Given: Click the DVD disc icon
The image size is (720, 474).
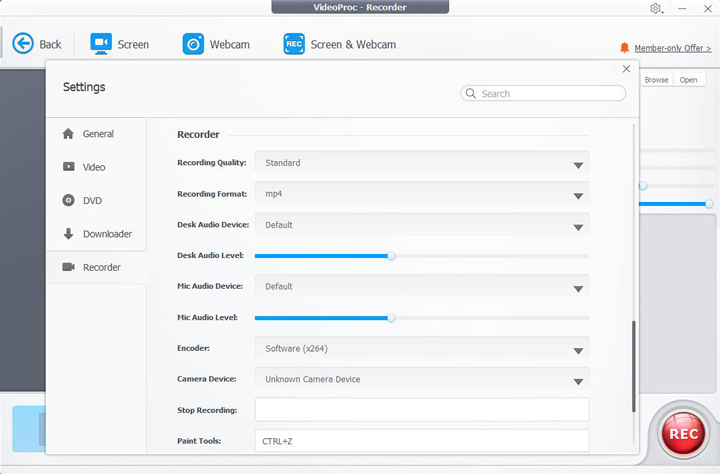Looking at the screenshot, I should tap(68, 200).
